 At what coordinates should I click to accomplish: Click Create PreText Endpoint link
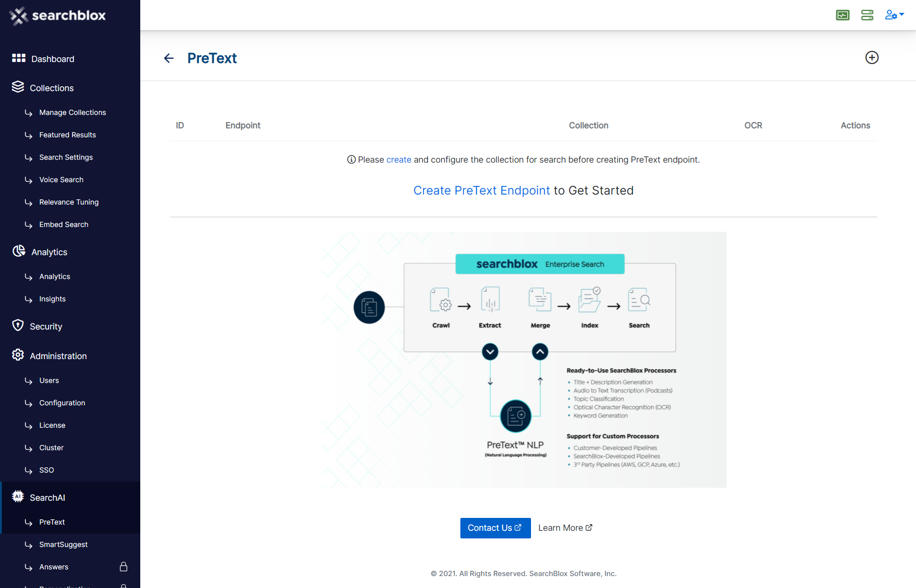481,190
